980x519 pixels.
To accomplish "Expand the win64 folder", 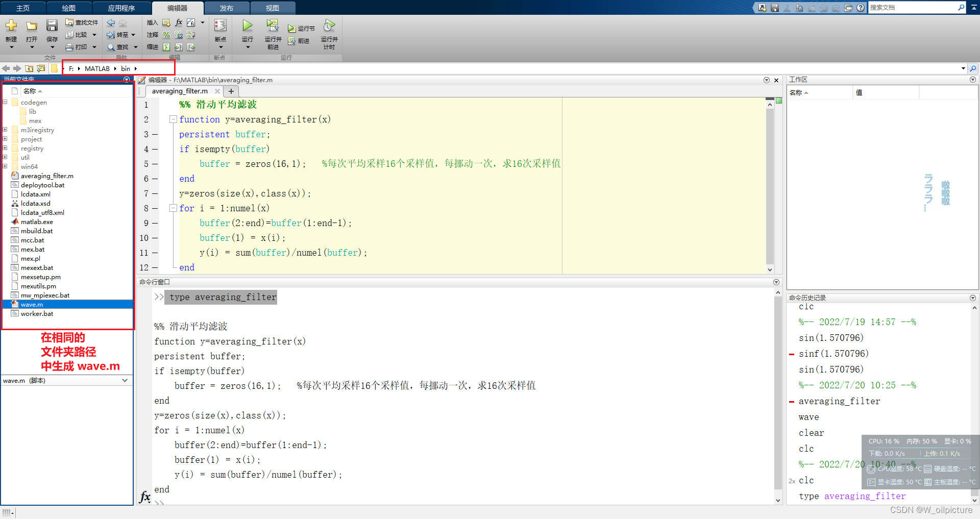I will [5, 166].
